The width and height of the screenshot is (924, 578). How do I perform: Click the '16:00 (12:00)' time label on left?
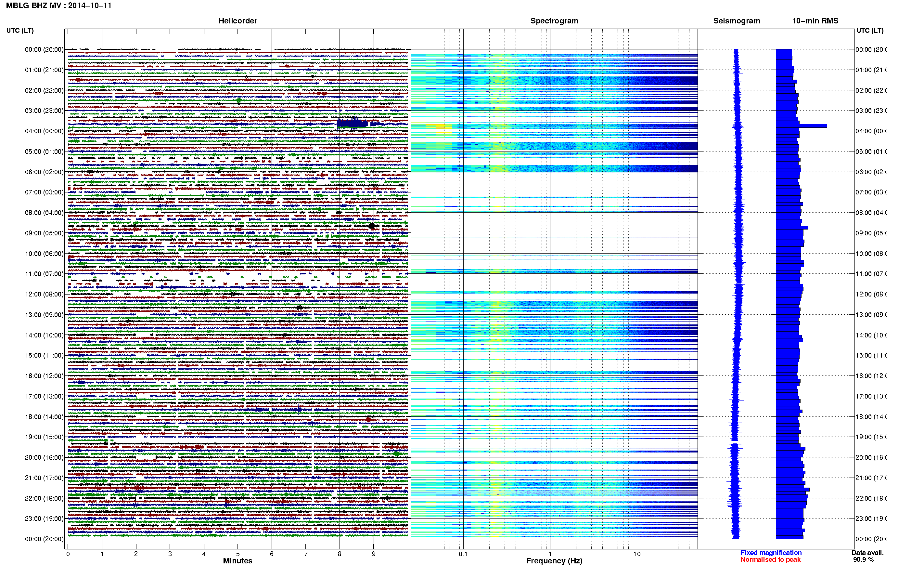[44, 376]
